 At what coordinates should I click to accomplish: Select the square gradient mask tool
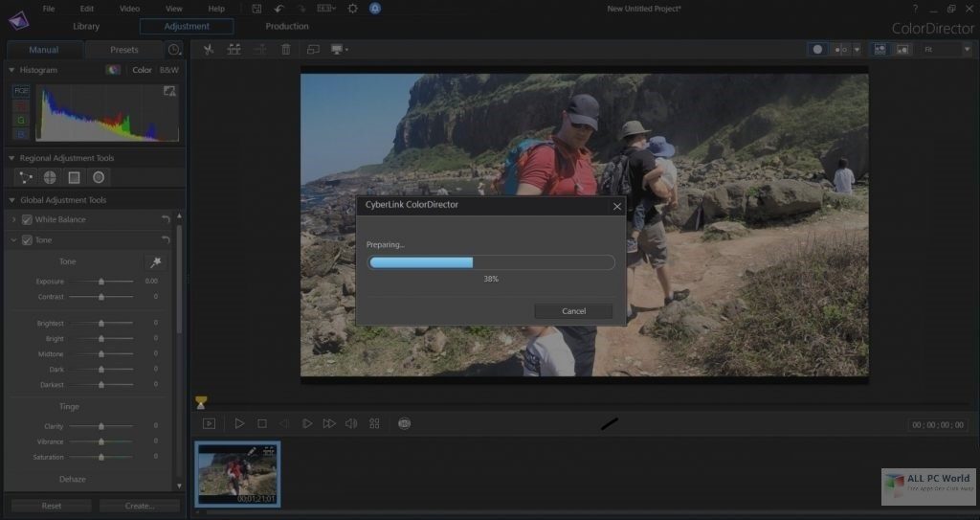point(75,178)
